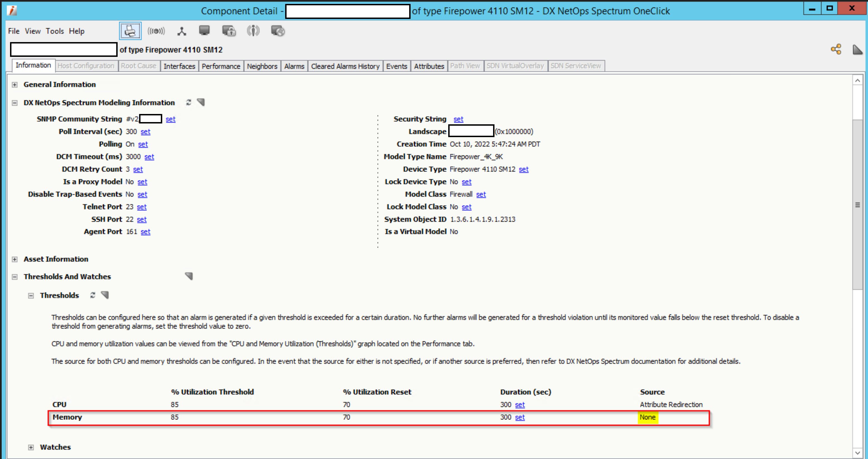
Task: Click the Creation Time value Oct 10, 2022
Action: pyautogui.click(x=495, y=144)
